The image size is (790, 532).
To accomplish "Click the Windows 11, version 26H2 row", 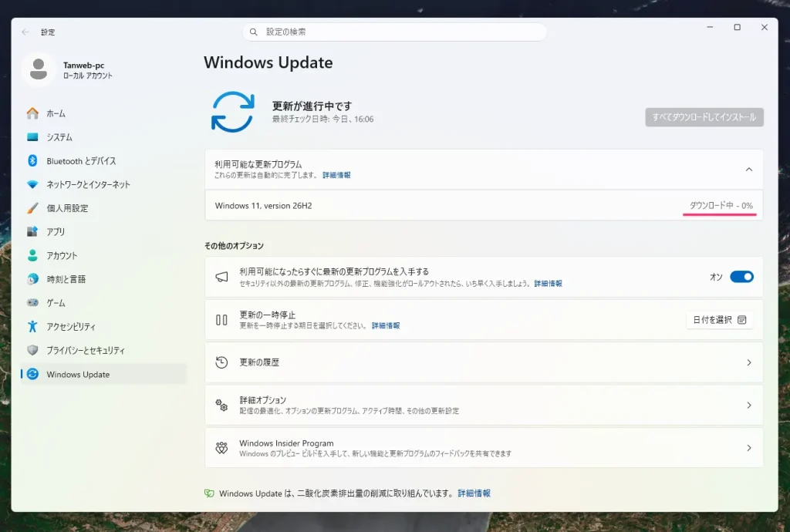I will coord(484,205).
